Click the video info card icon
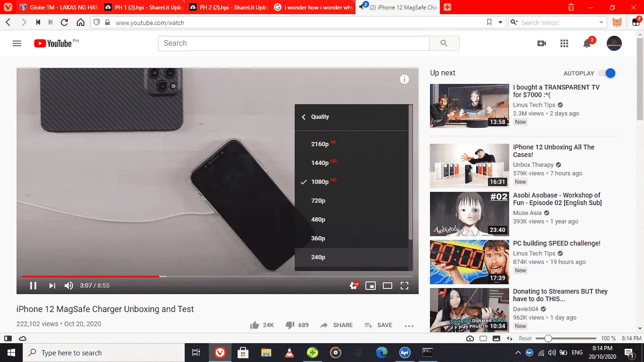This screenshot has height=362, width=644. coord(404,79)
